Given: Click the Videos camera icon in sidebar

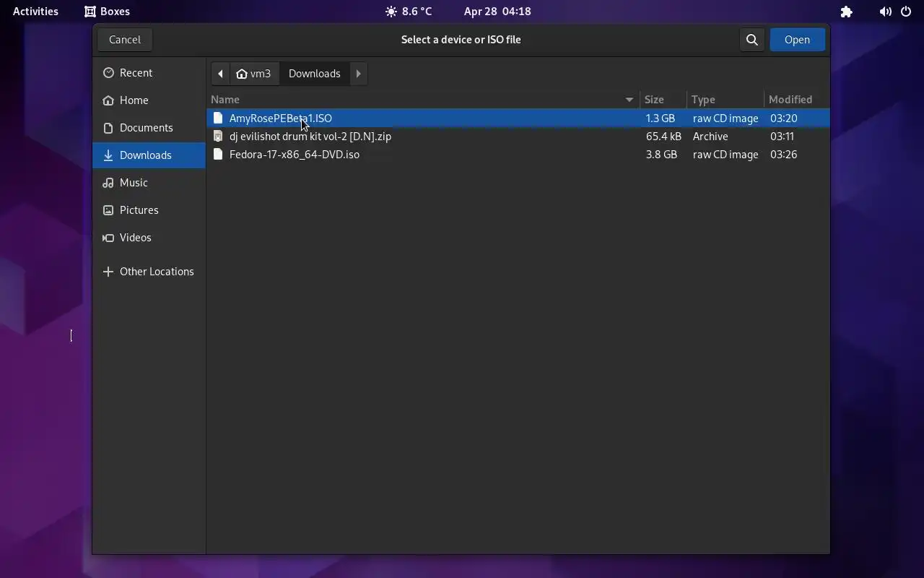Looking at the screenshot, I should coord(108,238).
